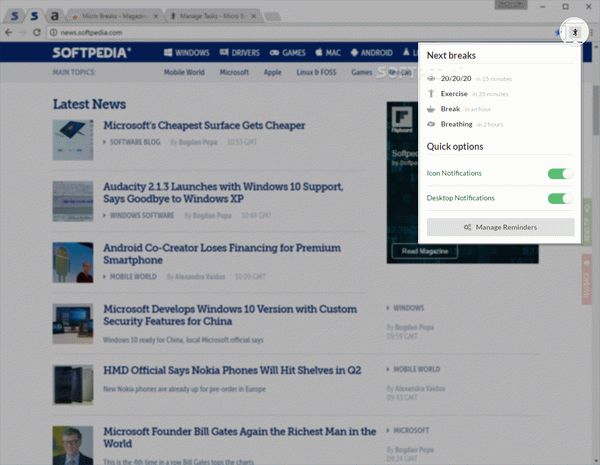Close the Manage Tasks tab

[x=254, y=16]
